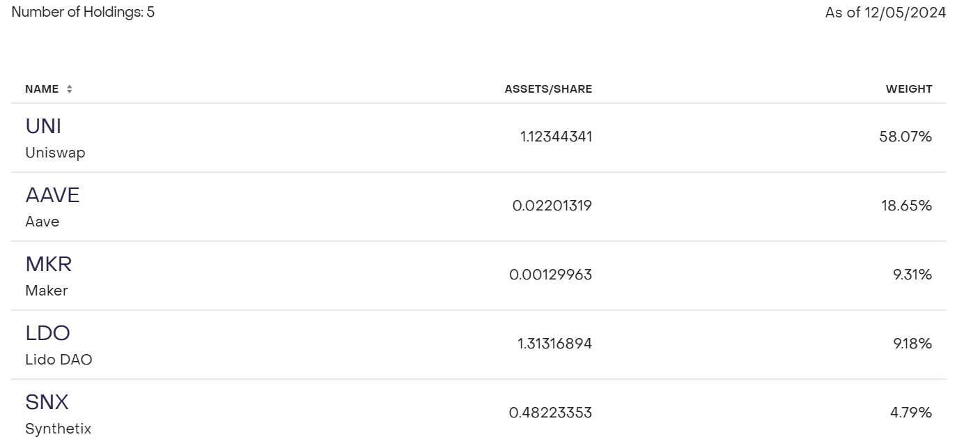Click the WEIGHT column header
The image size is (980, 437).
908,89
